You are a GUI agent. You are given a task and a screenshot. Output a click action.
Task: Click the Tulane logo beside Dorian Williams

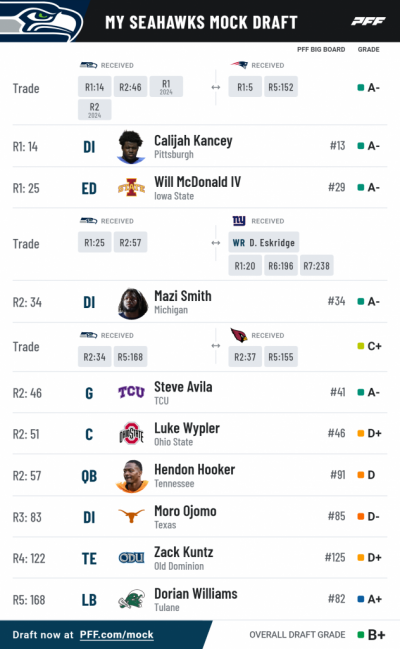131,599
